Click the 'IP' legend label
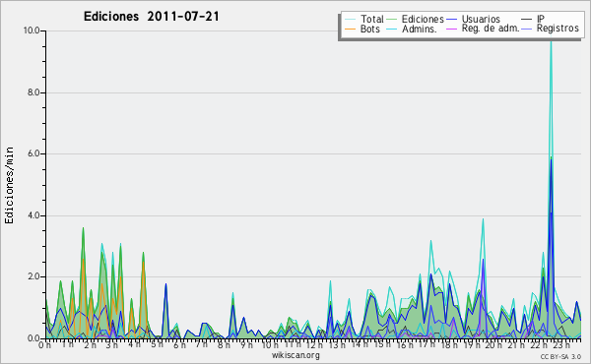 541,19
